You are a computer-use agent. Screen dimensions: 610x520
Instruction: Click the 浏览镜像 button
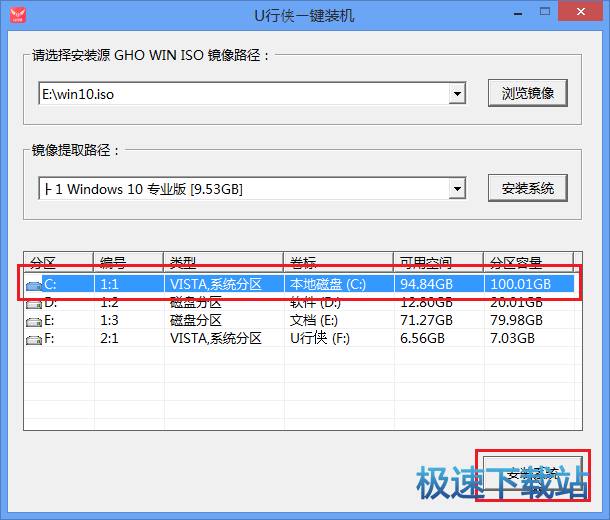pos(528,93)
